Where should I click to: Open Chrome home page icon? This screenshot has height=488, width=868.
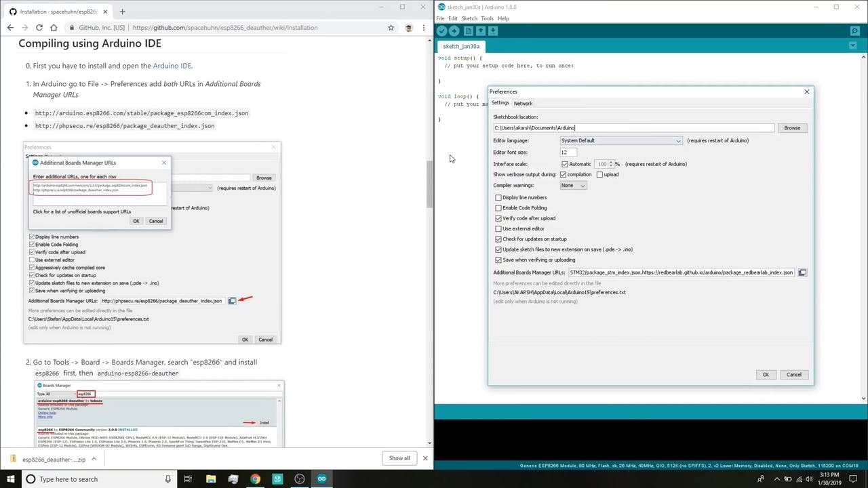(54, 28)
